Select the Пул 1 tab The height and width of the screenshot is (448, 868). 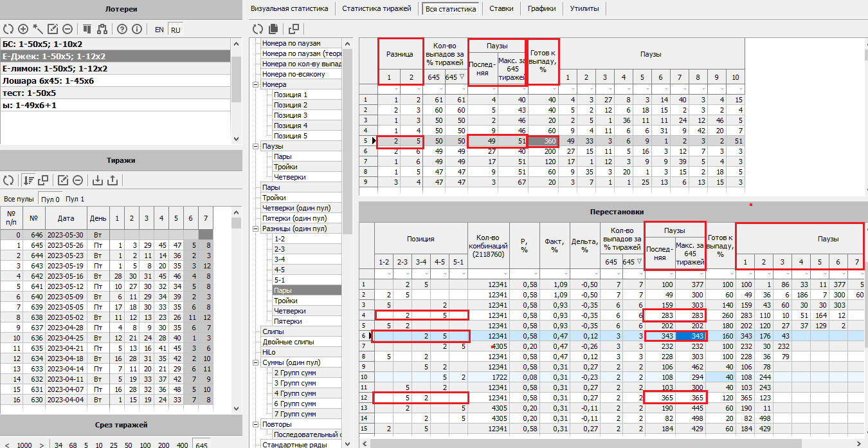click(75, 199)
